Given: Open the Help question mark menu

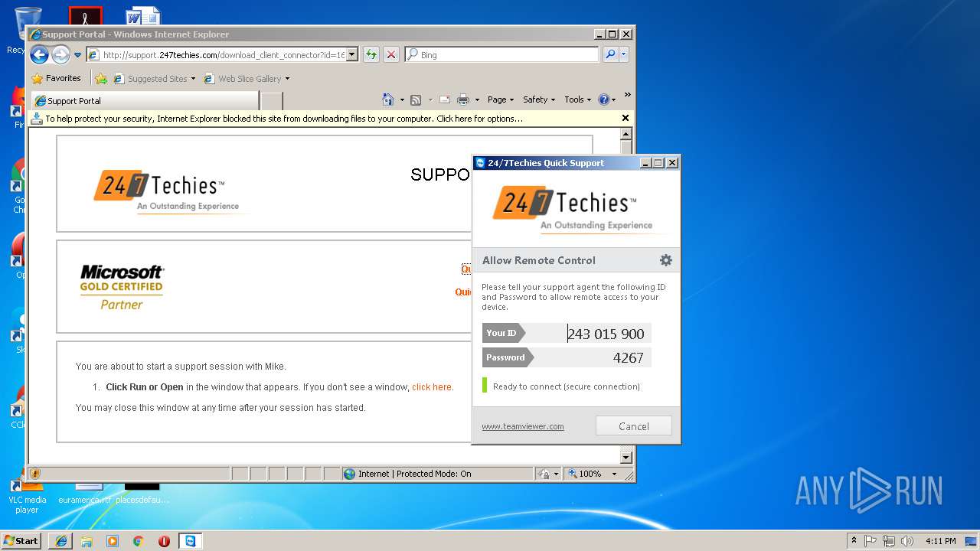Looking at the screenshot, I should click(606, 99).
